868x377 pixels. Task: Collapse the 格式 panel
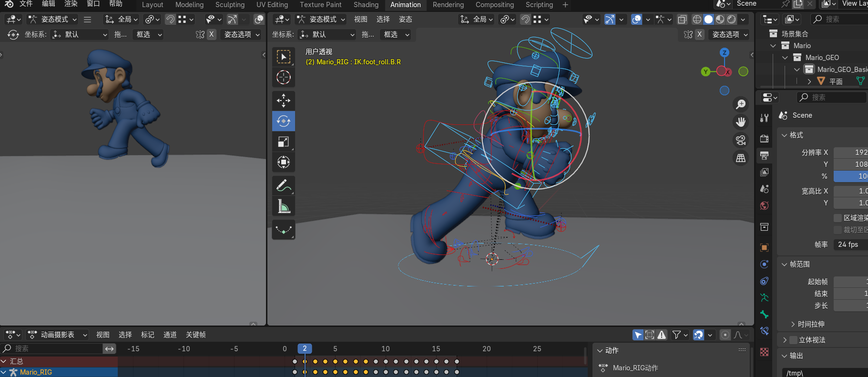(785, 135)
